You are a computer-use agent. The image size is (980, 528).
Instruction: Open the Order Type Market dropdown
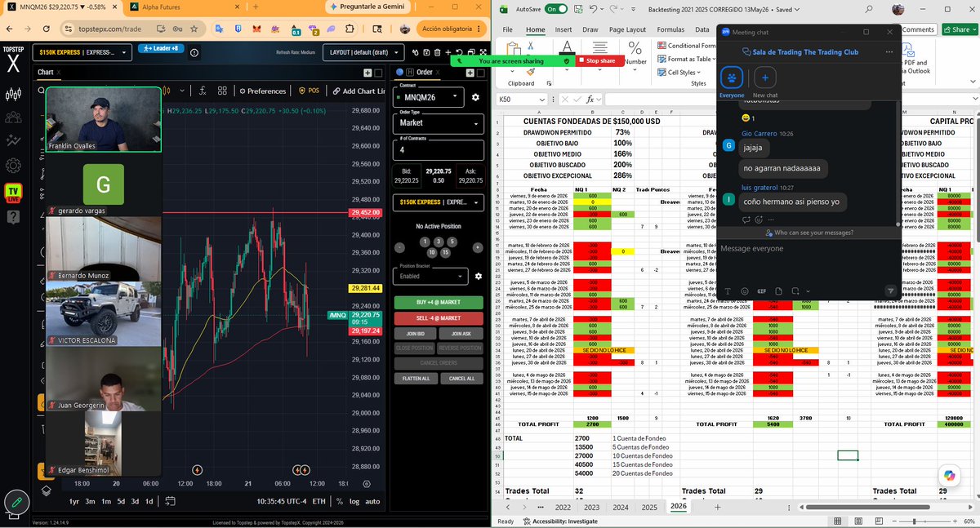[x=439, y=123]
